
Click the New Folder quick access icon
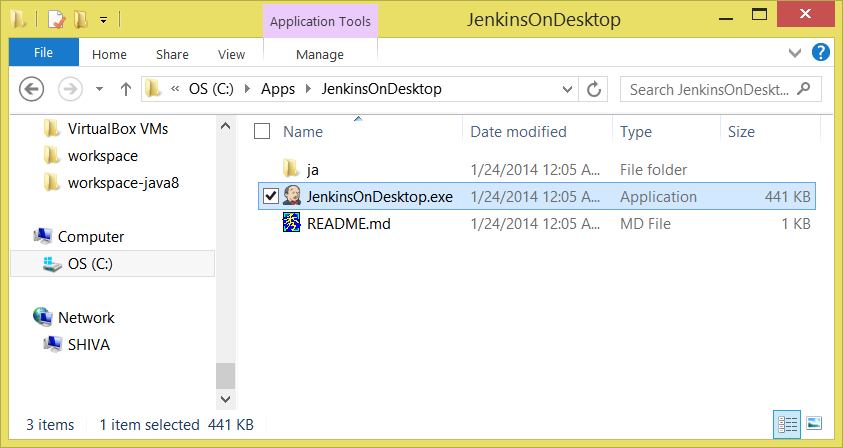[81, 20]
